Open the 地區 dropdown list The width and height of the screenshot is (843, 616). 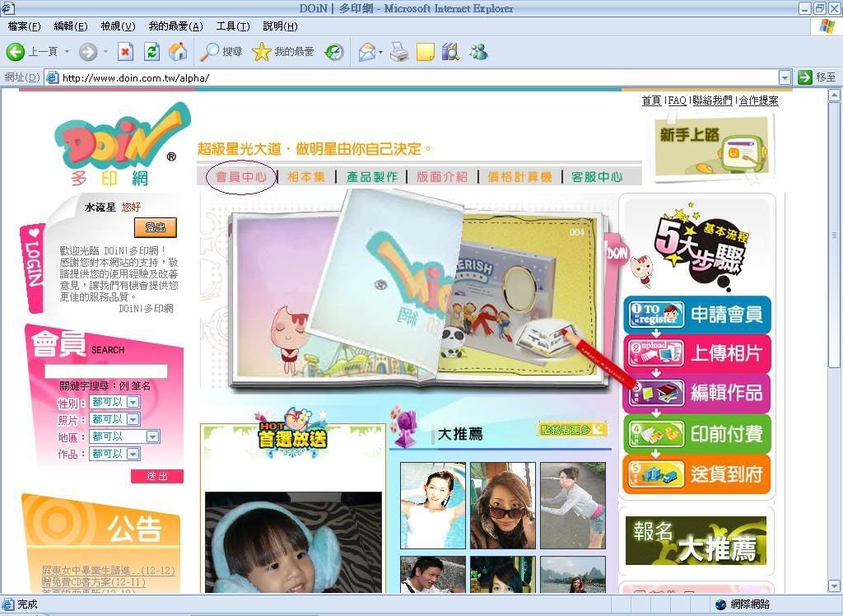pos(152,437)
